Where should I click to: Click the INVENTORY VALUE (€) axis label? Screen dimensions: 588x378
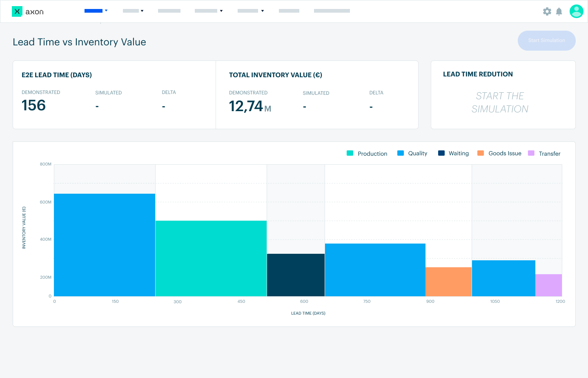tap(24, 228)
